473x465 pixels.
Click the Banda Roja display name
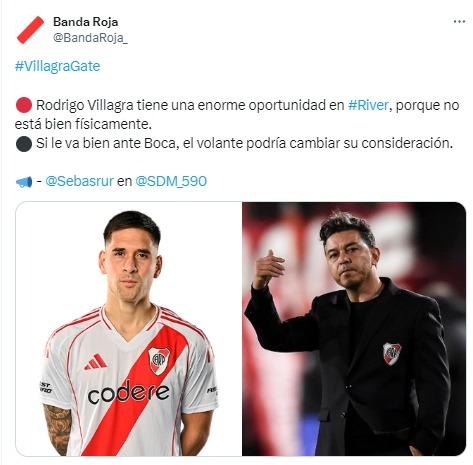coord(85,22)
